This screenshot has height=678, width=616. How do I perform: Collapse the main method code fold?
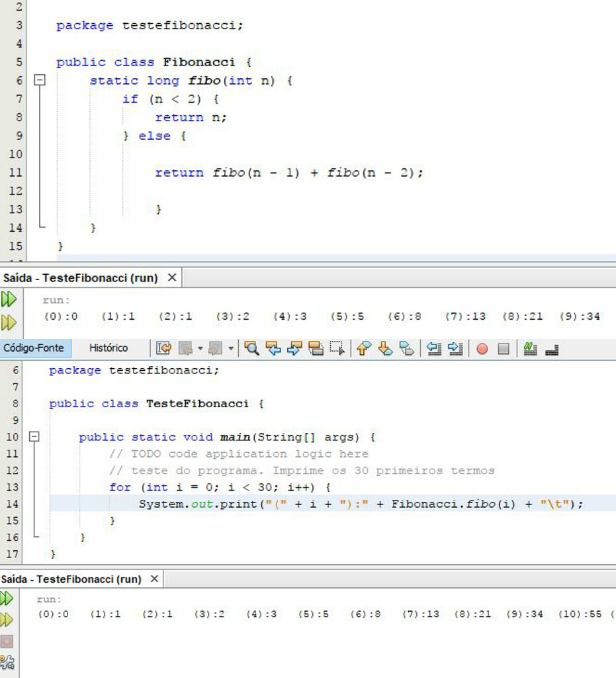pos(34,437)
